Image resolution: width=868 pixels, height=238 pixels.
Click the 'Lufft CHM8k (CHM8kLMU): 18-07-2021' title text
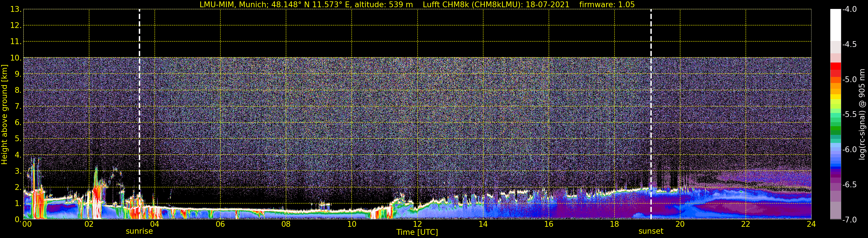496,5
